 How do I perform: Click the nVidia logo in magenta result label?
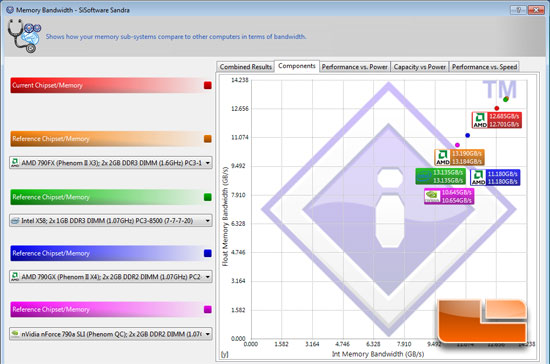tap(432, 196)
